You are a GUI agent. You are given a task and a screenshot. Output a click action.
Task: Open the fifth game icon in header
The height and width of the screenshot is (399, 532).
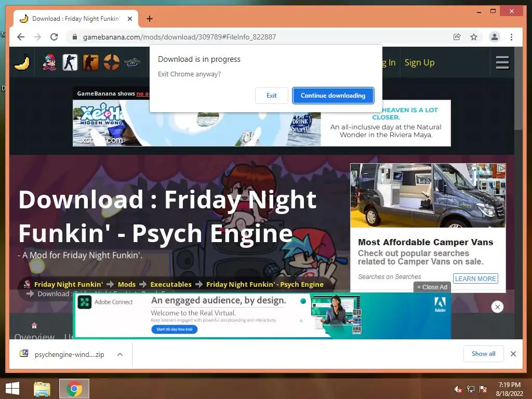pos(132,62)
